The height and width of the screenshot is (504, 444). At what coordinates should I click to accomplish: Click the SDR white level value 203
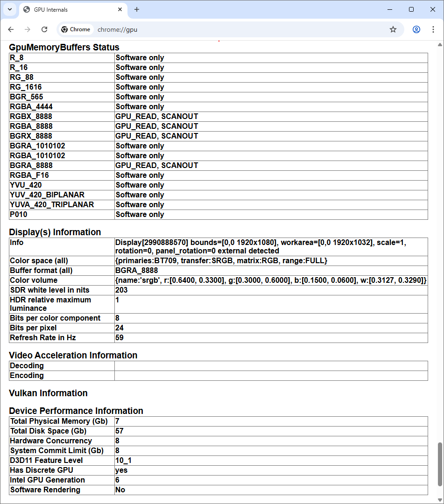(x=121, y=290)
